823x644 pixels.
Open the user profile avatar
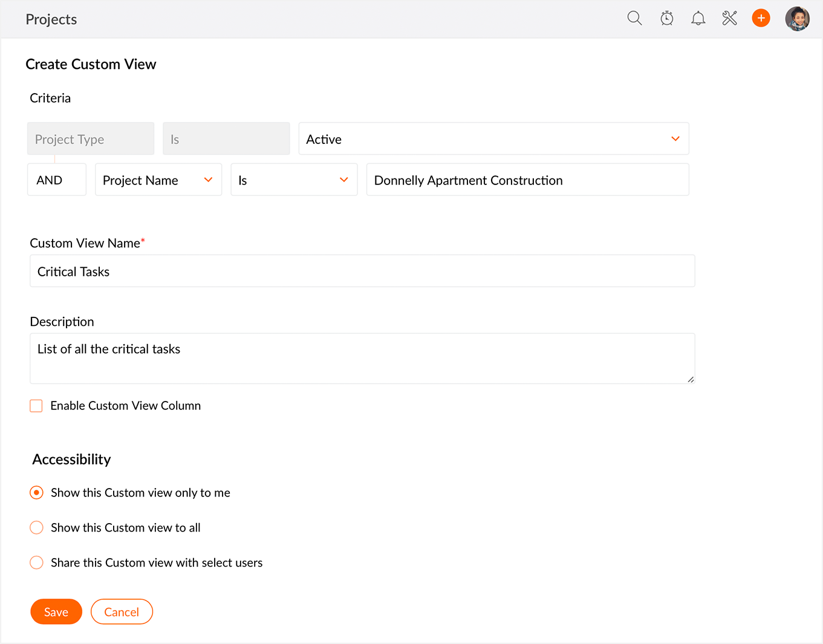point(798,19)
